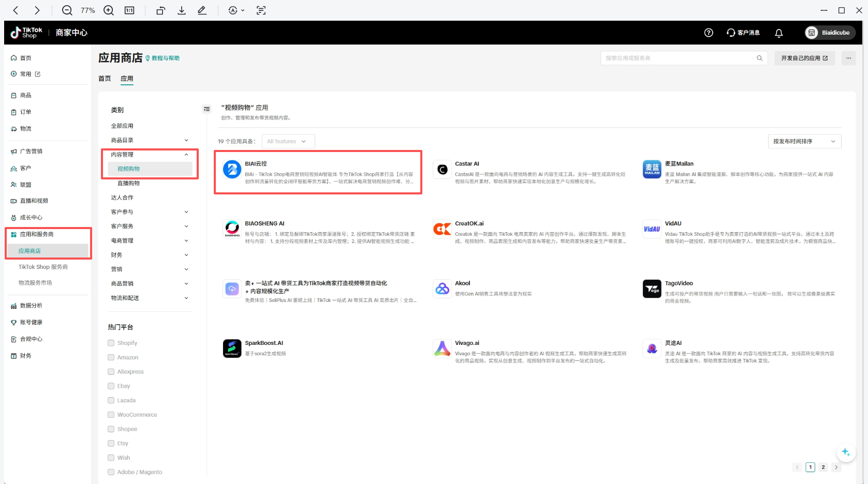Open the edit pencil tool
868x484 pixels.
tap(202, 10)
